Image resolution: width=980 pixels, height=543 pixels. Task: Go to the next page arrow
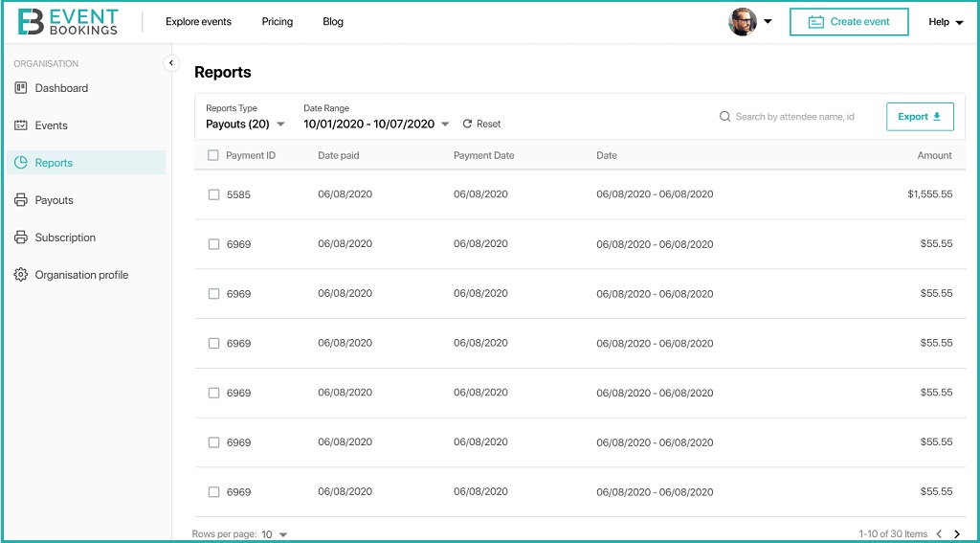pyautogui.click(x=957, y=533)
